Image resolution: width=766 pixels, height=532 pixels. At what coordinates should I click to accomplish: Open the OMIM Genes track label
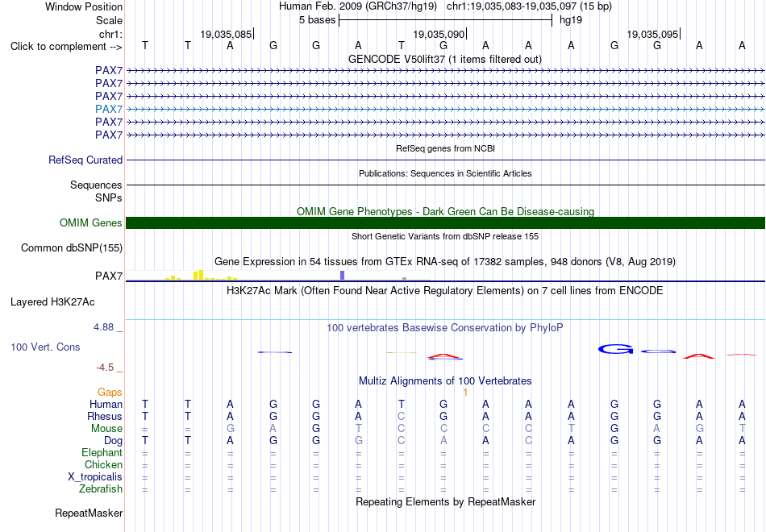pos(91,222)
